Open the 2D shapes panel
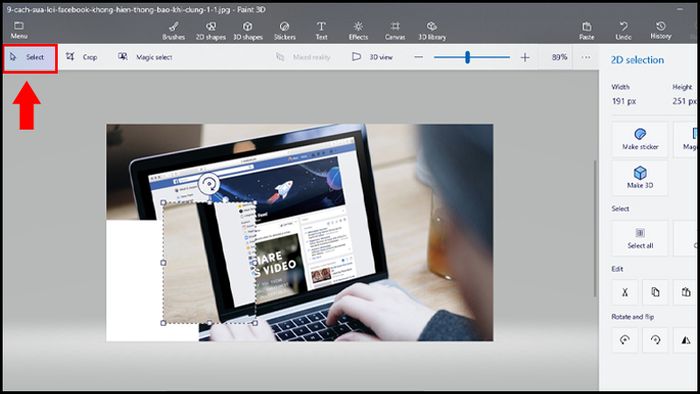The width and height of the screenshot is (700, 394). pyautogui.click(x=211, y=31)
